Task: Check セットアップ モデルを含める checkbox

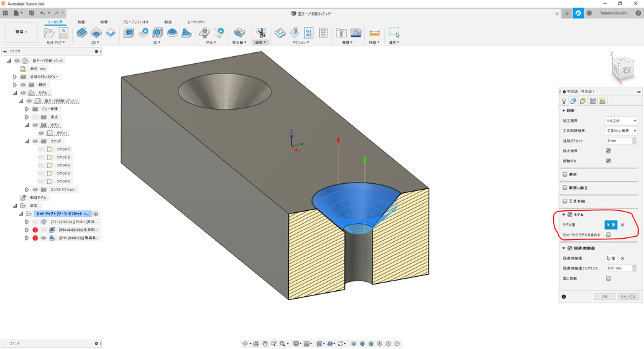Action: [609, 235]
